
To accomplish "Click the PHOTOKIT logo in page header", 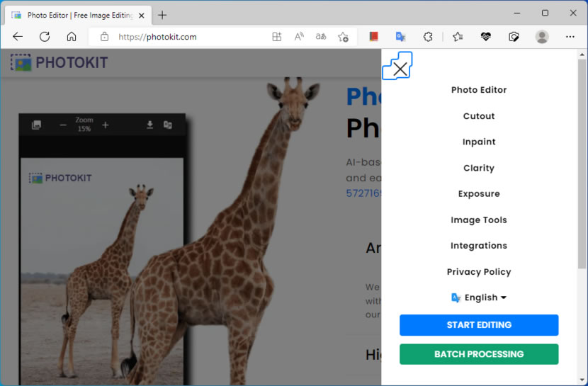I will (60, 62).
